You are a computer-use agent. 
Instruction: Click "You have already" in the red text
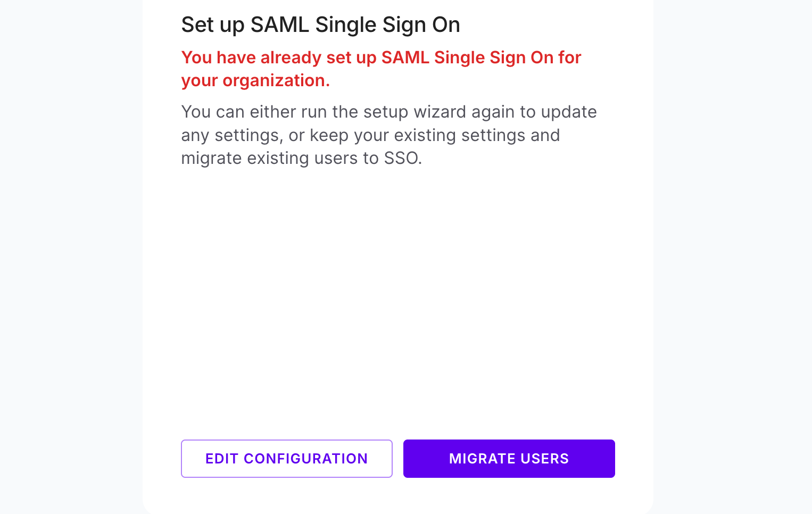click(251, 57)
